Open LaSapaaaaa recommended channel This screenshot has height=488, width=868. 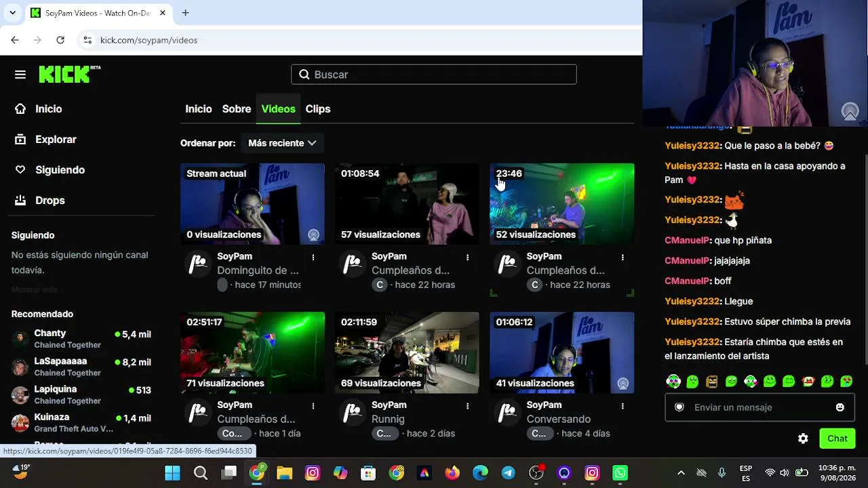coord(81,367)
